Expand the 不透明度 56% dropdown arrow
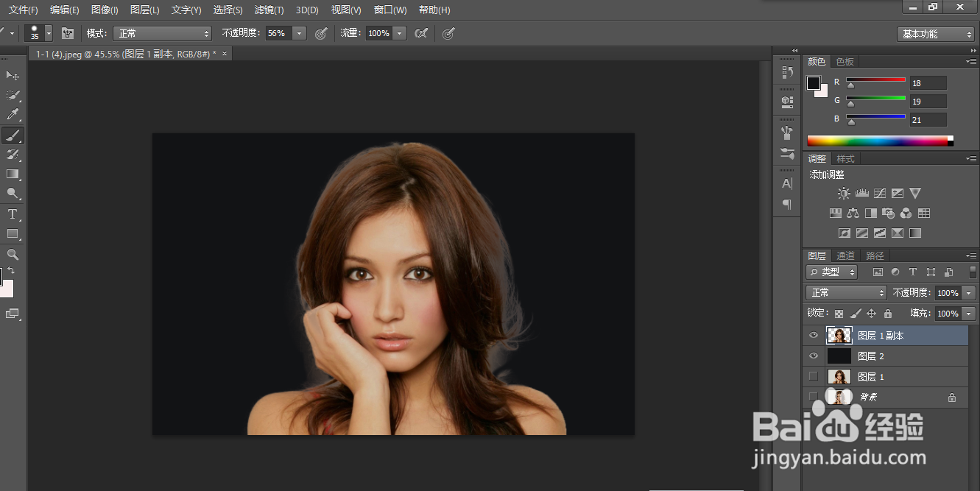This screenshot has height=491, width=980. [300, 33]
